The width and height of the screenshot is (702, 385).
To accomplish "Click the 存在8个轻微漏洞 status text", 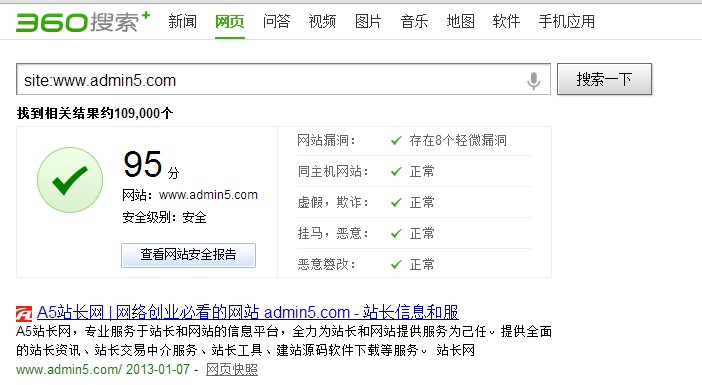I will (x=458, y=141).
